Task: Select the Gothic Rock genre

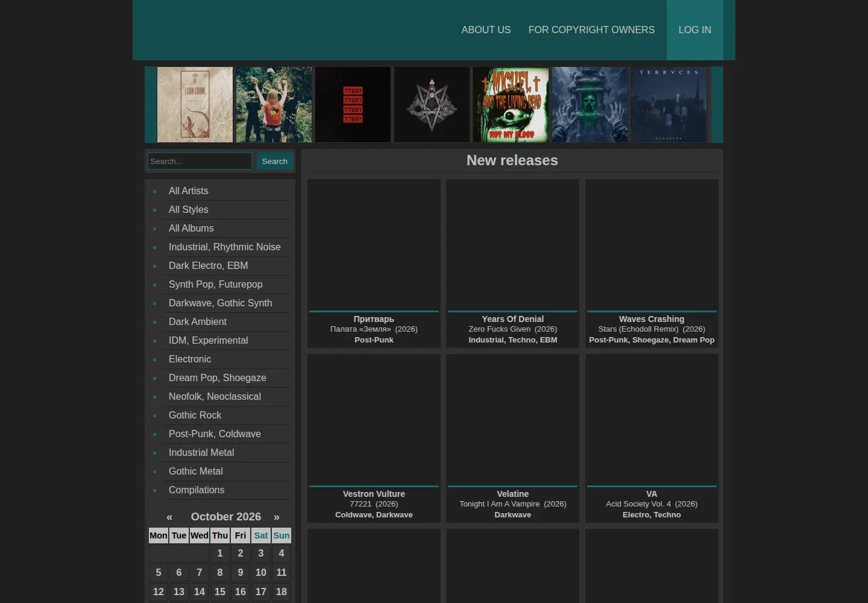Action: pyautogui.click(x=195, y=415)
